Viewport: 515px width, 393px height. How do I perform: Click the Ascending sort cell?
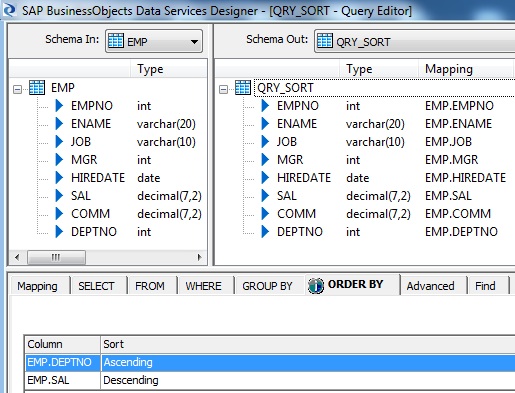308,362
